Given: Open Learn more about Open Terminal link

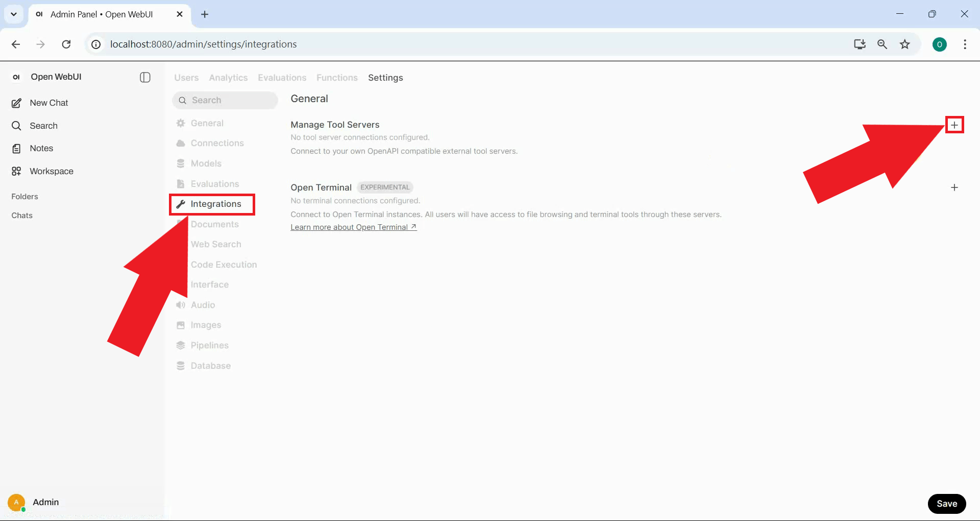Looking at the screenshot, I should tap(354, 227).
